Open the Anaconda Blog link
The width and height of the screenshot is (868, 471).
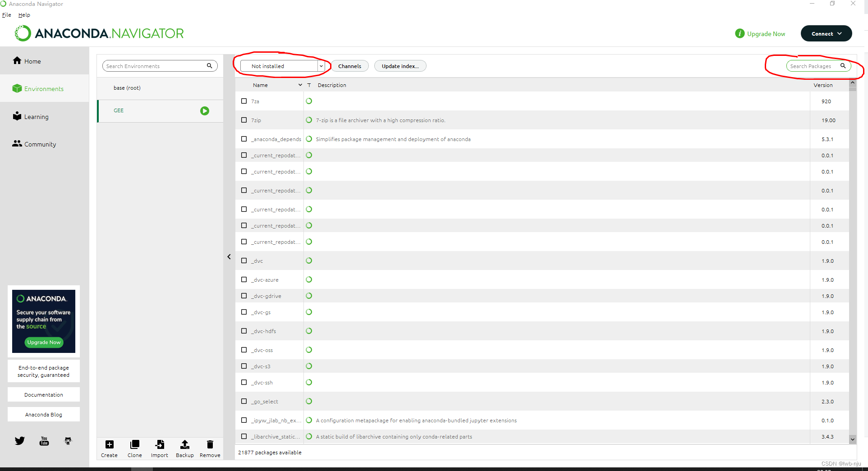[44, 414]
